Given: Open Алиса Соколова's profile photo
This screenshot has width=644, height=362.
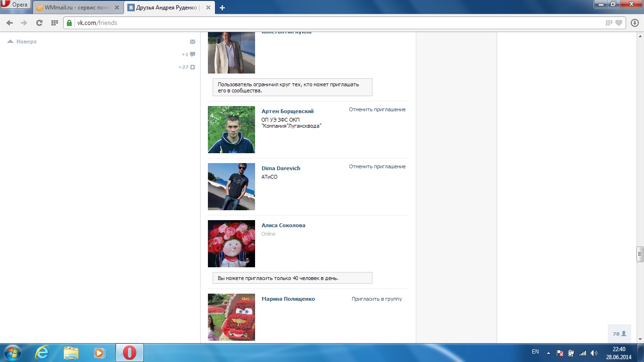Looking at the screenshot, I should tap(231, 244).
